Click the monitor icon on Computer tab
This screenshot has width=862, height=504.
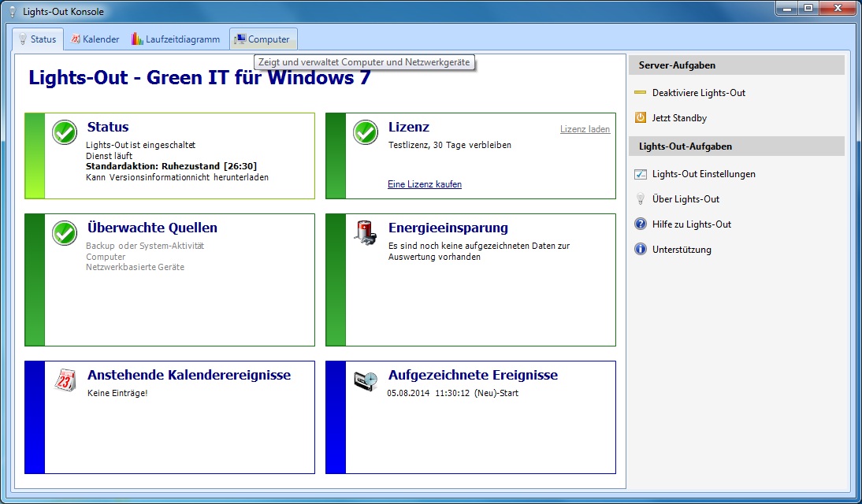tap(240, 39)
